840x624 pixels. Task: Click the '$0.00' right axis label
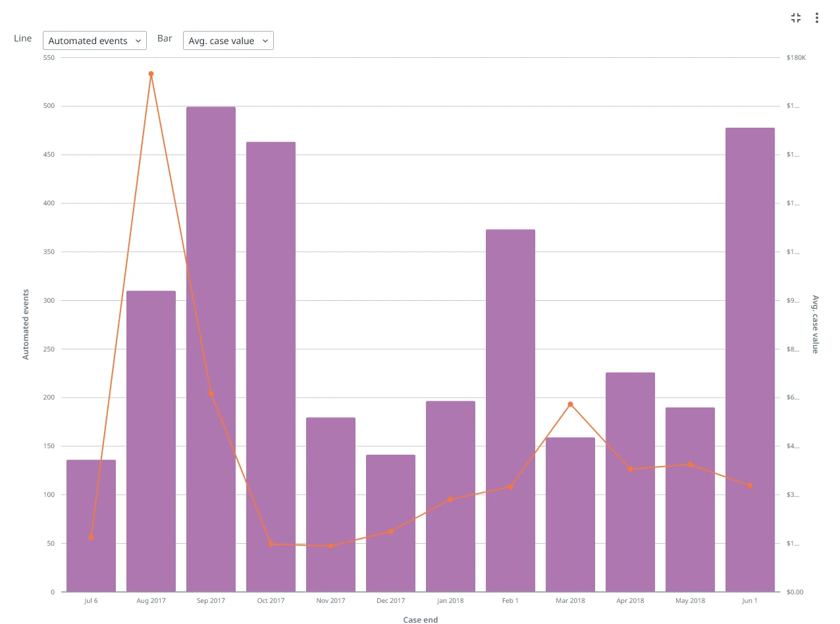(x=795, y=592)
